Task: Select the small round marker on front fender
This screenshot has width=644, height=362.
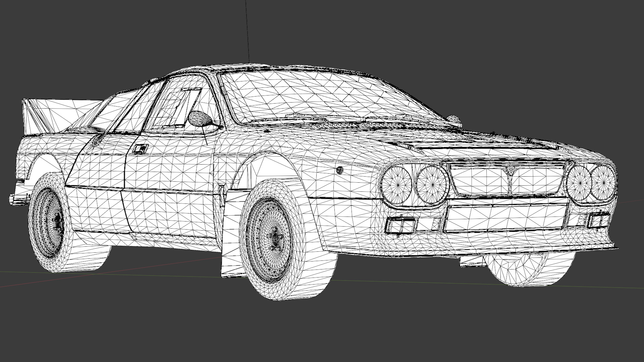Action: click(340, 170)
